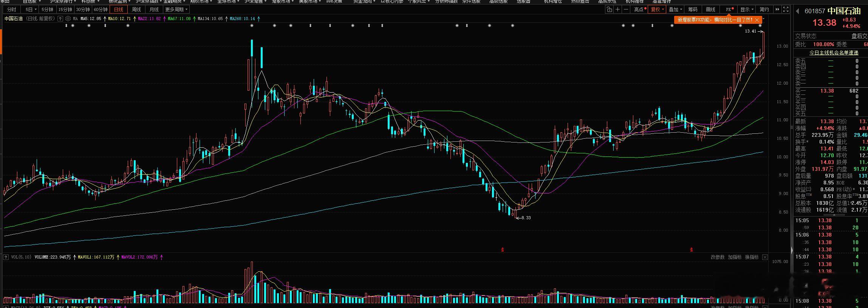Open the 美股市场 menu
868x308 pixels.
point(310,2)
